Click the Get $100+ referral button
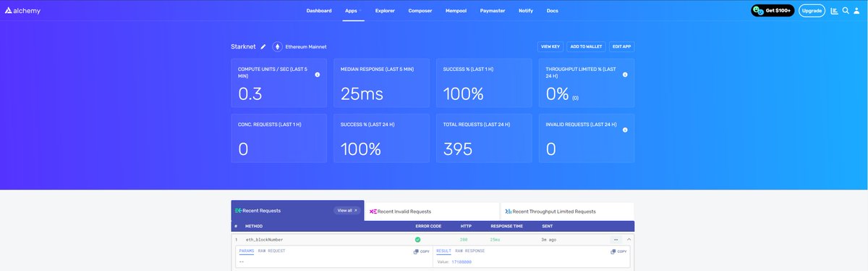This screenshot has width=868, height=271. pyautogui.click(x=773, y=11)
